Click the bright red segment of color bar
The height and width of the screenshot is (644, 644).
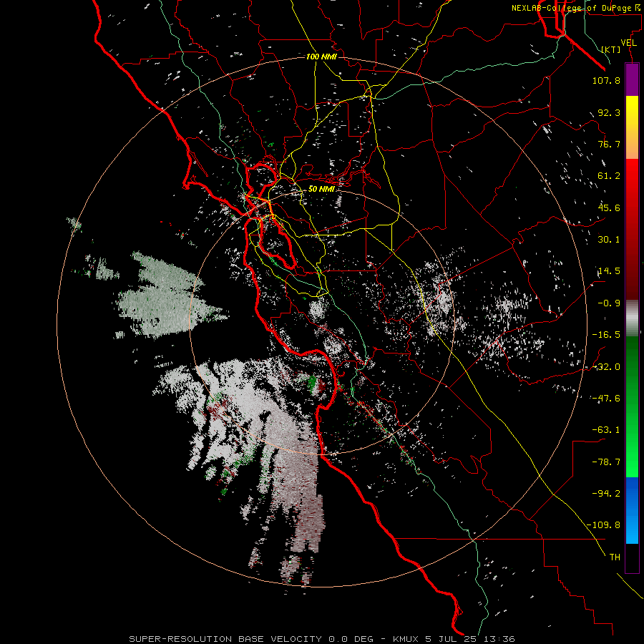632,182
